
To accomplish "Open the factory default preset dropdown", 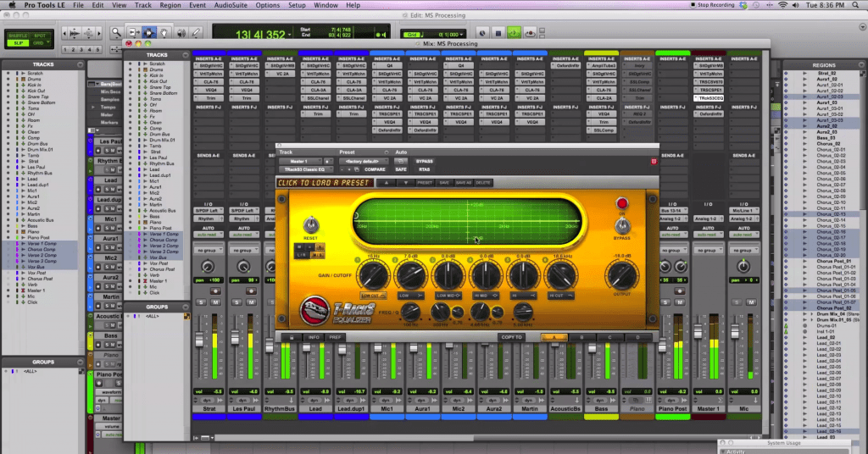I will pos(363,162).
